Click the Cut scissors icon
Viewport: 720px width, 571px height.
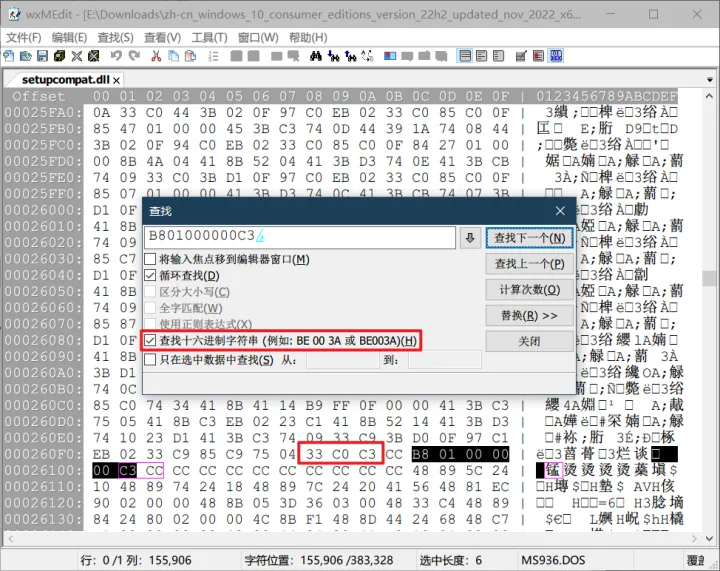(x=156, y=56)
